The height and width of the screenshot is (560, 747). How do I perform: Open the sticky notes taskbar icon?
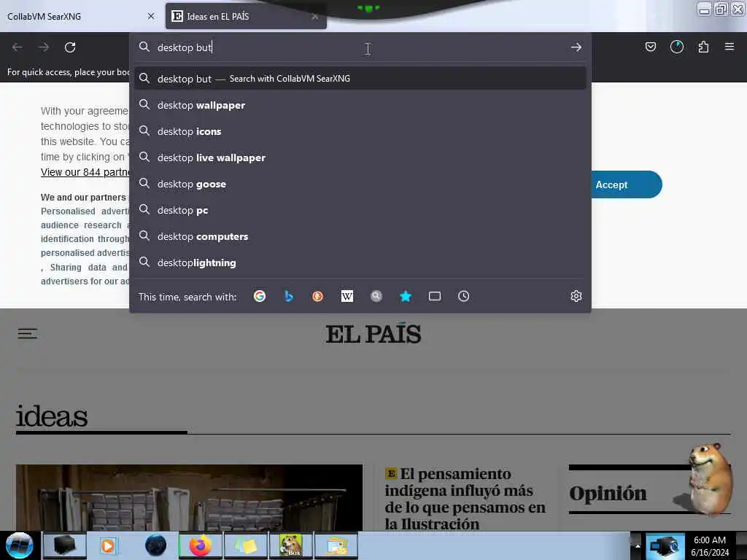[x=245, y=545]
